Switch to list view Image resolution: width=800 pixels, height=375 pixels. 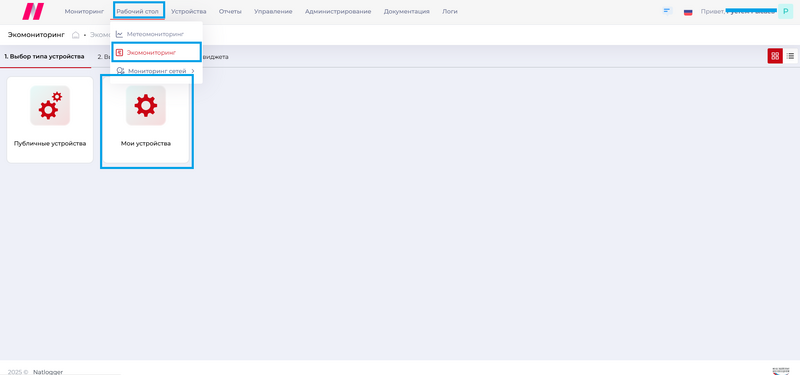tap(790, 56)
